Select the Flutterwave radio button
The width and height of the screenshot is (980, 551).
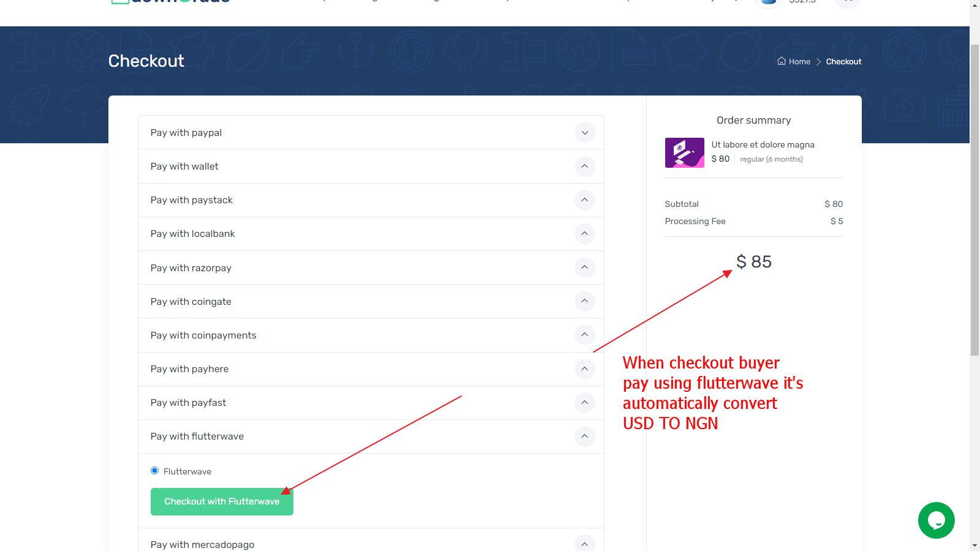[x=154, y=471]
